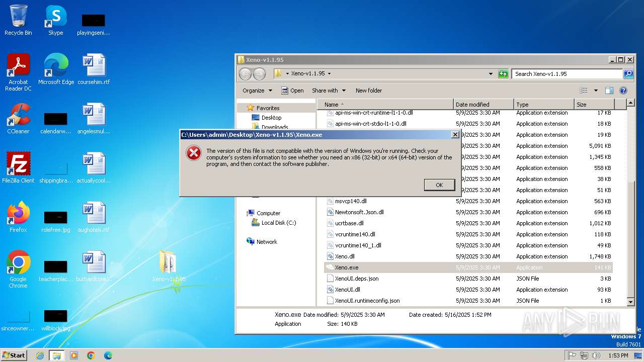Image resolution: width=644 pixels, height=362 pixels.
Task: Open the coursehim.rtf document icon
Action: tap(94, 69)
